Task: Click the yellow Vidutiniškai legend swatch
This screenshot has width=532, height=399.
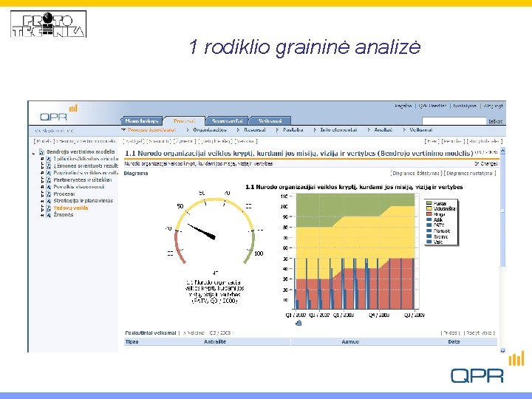Action: 429,209
